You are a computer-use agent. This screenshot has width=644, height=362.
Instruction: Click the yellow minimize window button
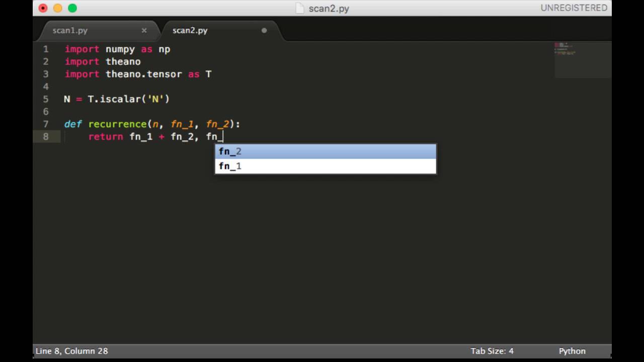click(58, 8)
